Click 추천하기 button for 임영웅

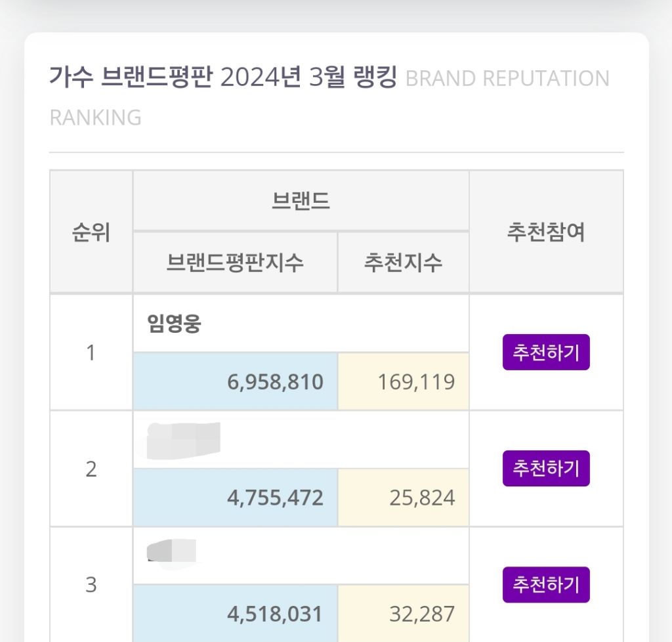coord(546,353)
